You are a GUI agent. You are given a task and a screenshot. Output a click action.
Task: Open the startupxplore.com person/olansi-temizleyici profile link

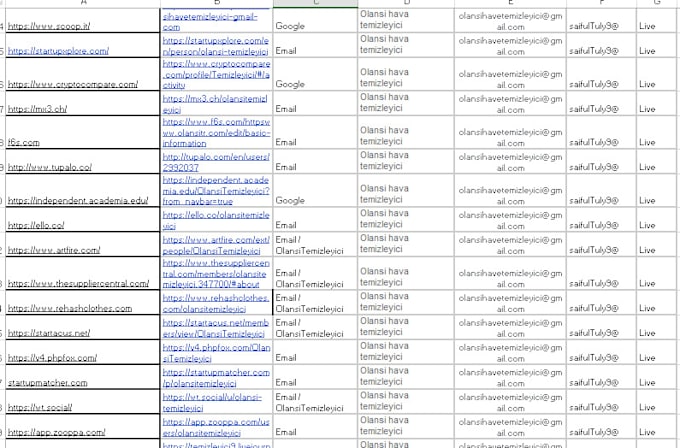click(216, 46)
